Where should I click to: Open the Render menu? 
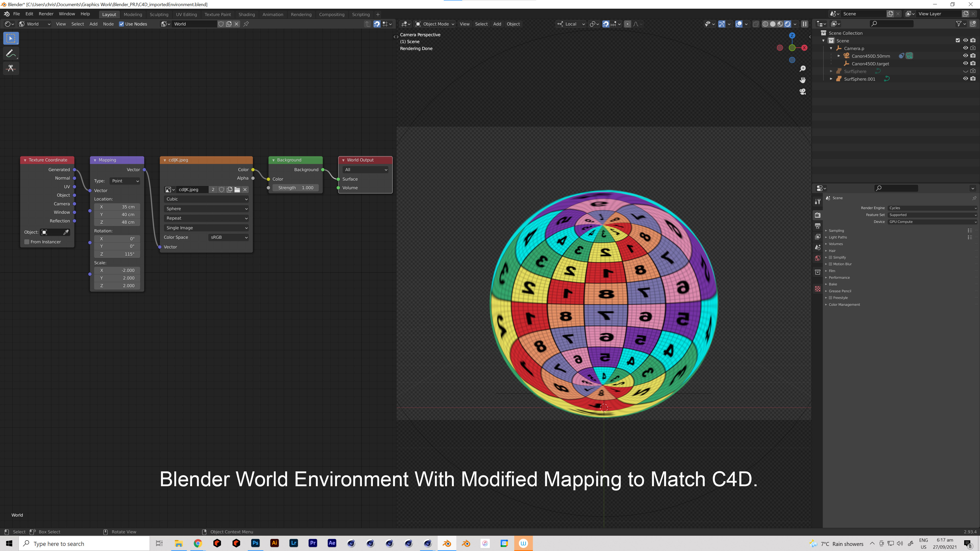tap(46, 14)
